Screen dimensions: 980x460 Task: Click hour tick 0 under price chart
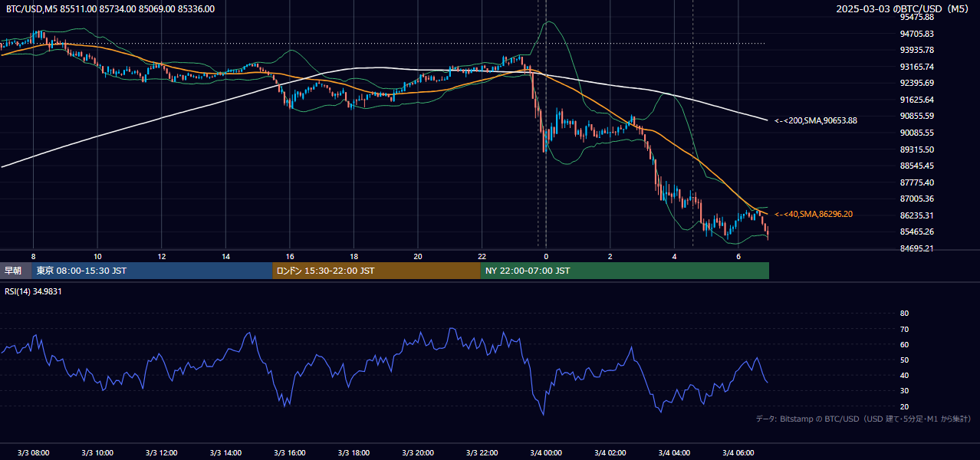coord(546,255)
